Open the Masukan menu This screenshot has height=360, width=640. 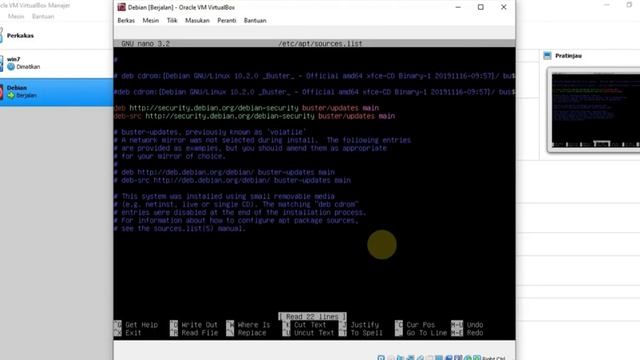coord(197,20)
